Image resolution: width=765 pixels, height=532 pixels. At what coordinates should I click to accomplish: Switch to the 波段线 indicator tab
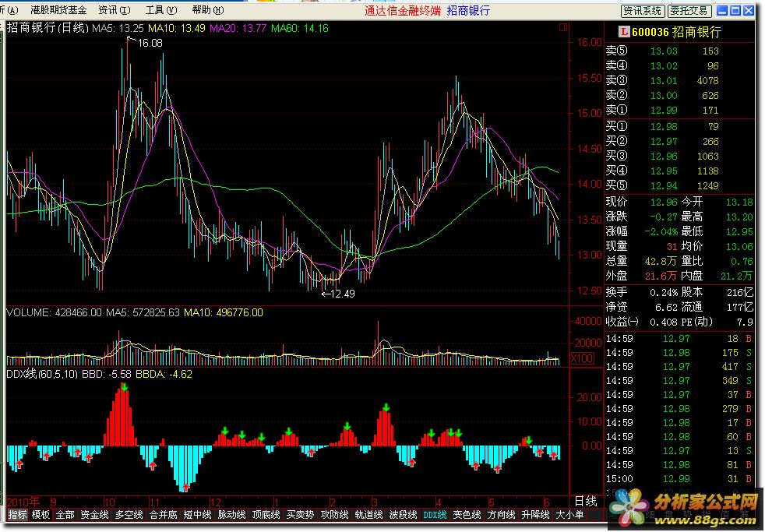(403, 514)
